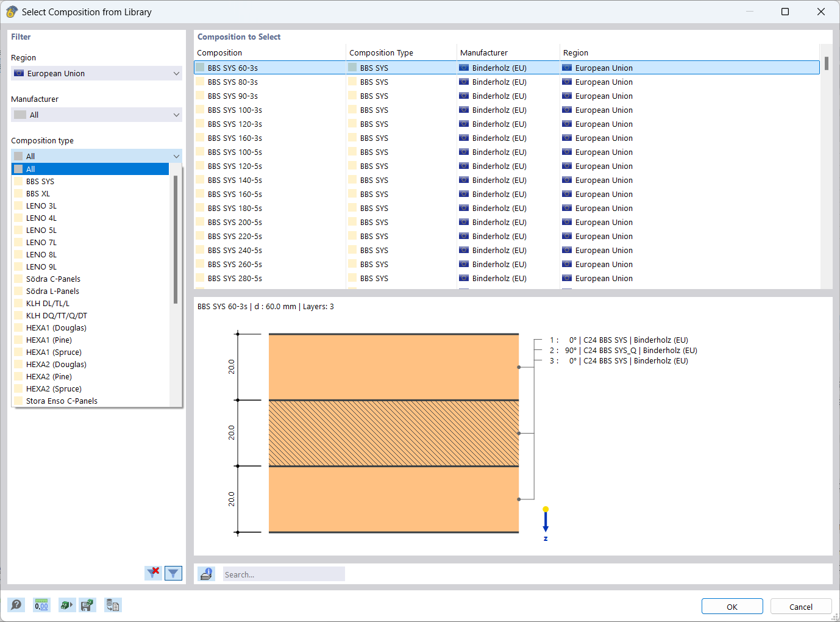
Task: Cancel the composition selection dialog
Action: [801, 606]
